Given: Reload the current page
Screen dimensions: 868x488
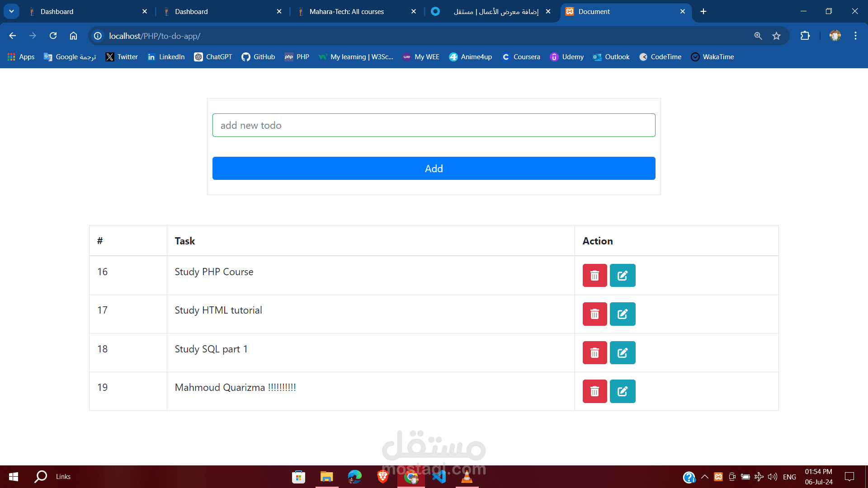Looking at the screenshot, I should click(x=53, y=36).
